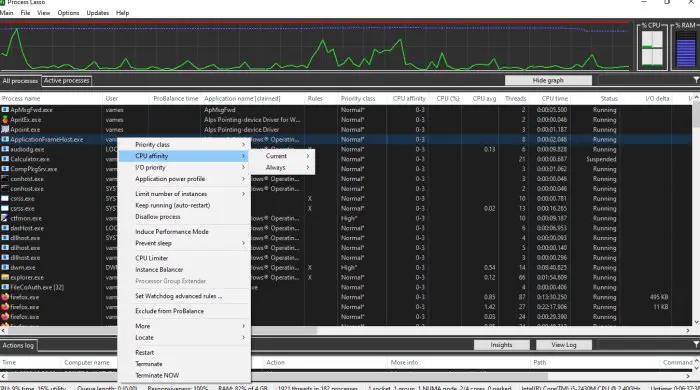Image resolution: width=700 pixels, height=390 pixels.
Task: Sort by the Threads column header
Action: tap(515, 98)
